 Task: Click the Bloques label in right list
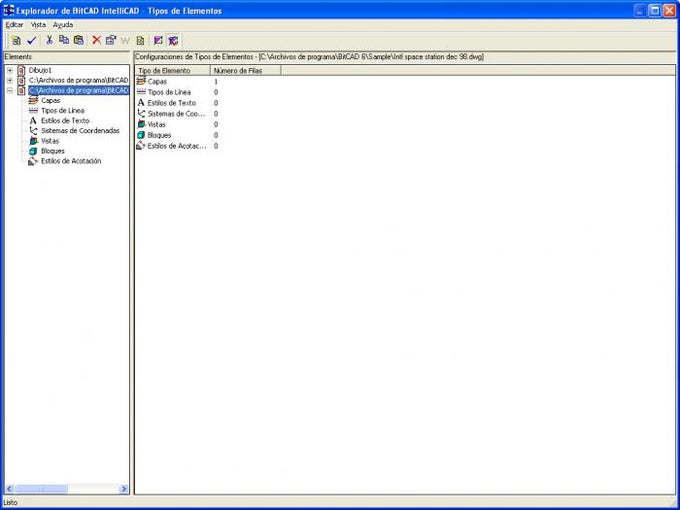click(159, 135)
